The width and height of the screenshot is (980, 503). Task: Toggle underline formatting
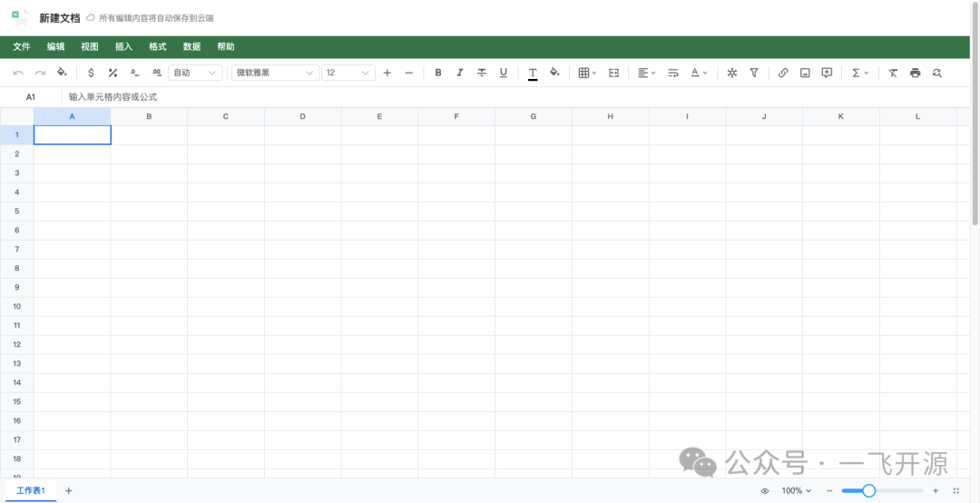click(x=503, y=73)
